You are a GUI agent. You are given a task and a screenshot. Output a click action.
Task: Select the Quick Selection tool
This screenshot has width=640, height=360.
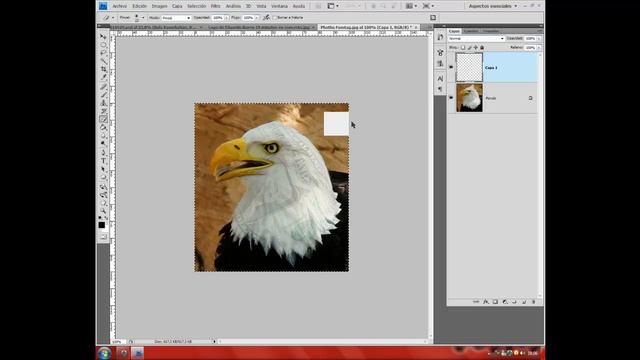pyautogui.click(x=103, y=61)
